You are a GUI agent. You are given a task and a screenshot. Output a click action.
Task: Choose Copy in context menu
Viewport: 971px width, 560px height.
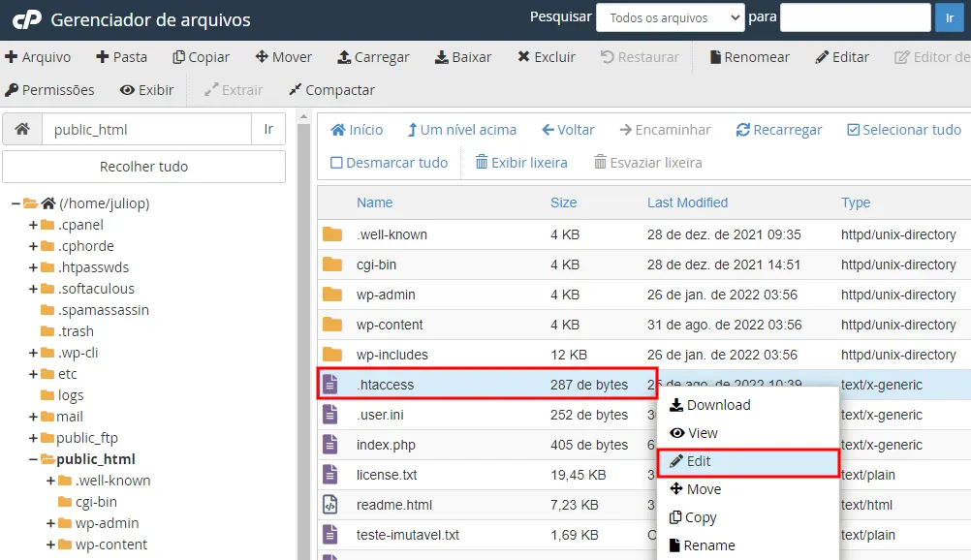748,517
